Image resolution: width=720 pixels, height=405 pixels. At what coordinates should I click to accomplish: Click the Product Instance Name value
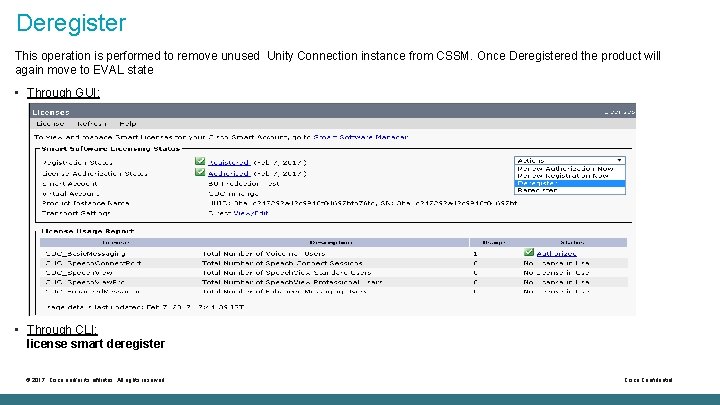(x=363, y=203)
